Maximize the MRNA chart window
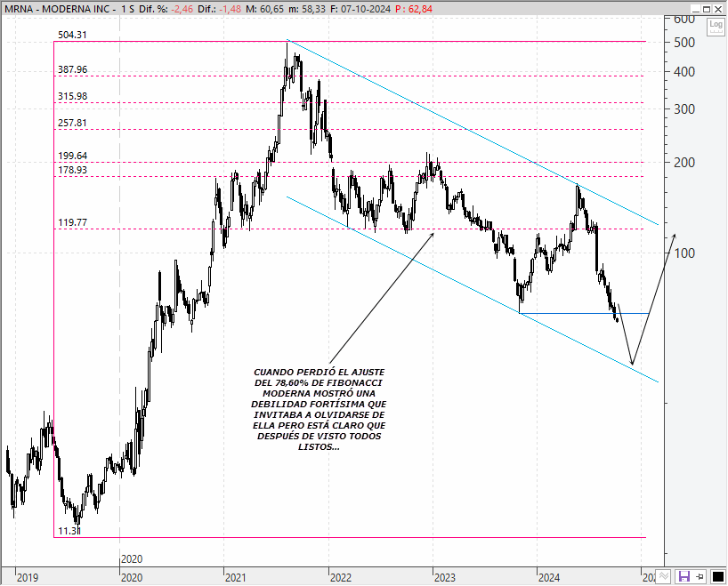Viewport: 728px width, 586px height. (706, 9)
